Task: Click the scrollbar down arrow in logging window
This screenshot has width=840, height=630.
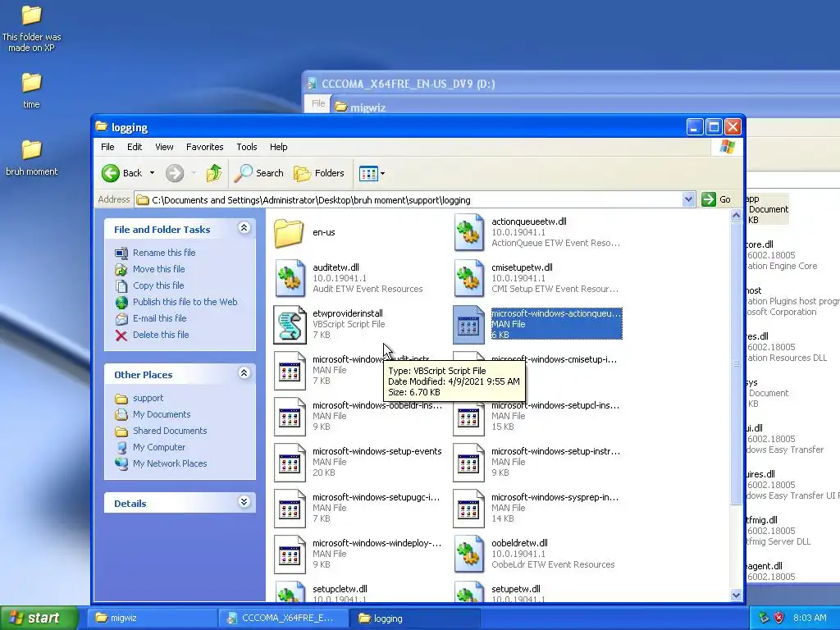Action: [736, 595]
